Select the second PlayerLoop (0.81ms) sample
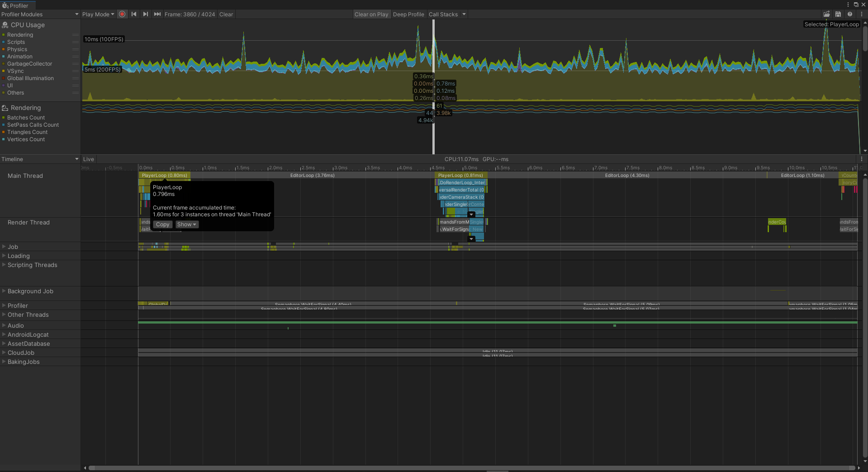This screenshot has width=868, height=472. [460, 175]
